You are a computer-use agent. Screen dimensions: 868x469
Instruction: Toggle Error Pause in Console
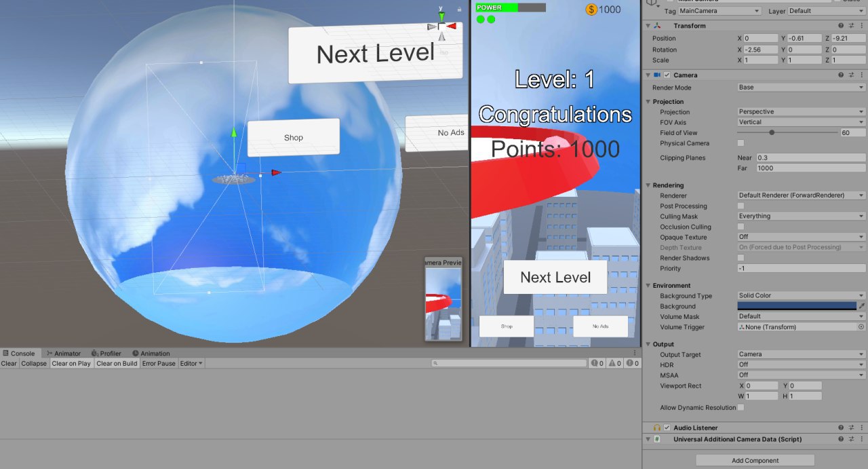coord(159,364)
